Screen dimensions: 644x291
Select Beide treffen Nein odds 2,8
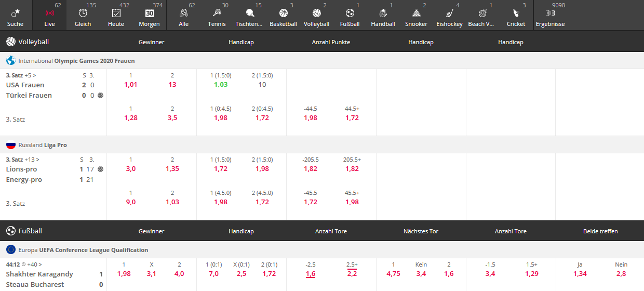point(621,274)
